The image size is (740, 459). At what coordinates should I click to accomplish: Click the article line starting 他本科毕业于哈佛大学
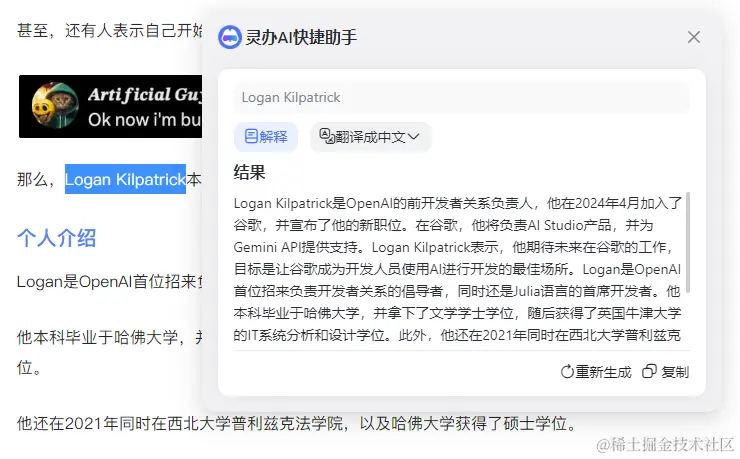pos(109,337)
